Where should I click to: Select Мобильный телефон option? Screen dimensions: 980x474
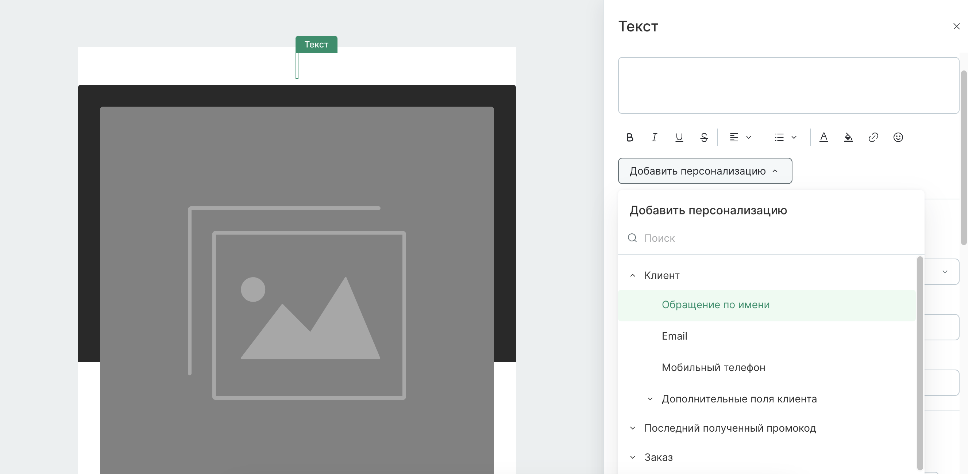[x=767, y=368]
